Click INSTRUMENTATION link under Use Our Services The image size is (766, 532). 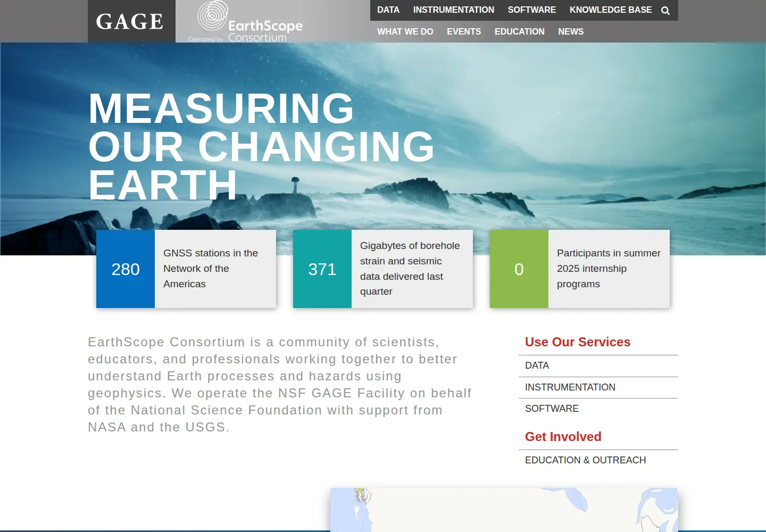coord(570,387)
